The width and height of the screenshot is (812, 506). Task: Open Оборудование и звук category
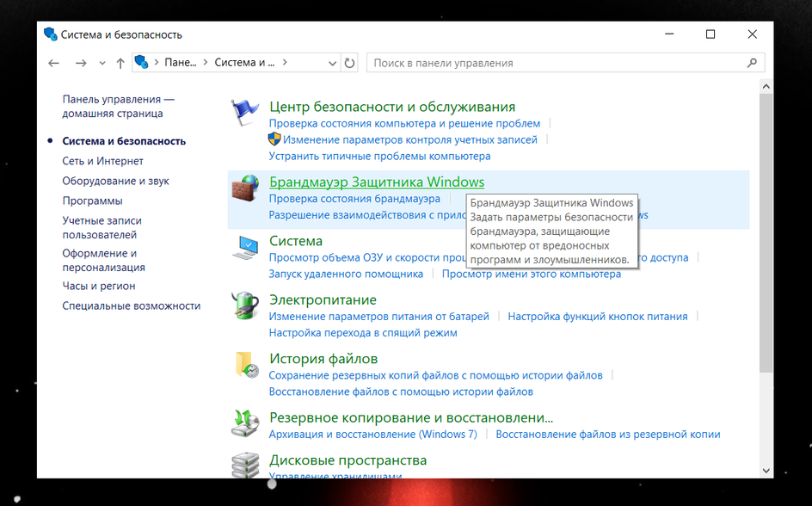pyautogui.click(x=115, y=181)
